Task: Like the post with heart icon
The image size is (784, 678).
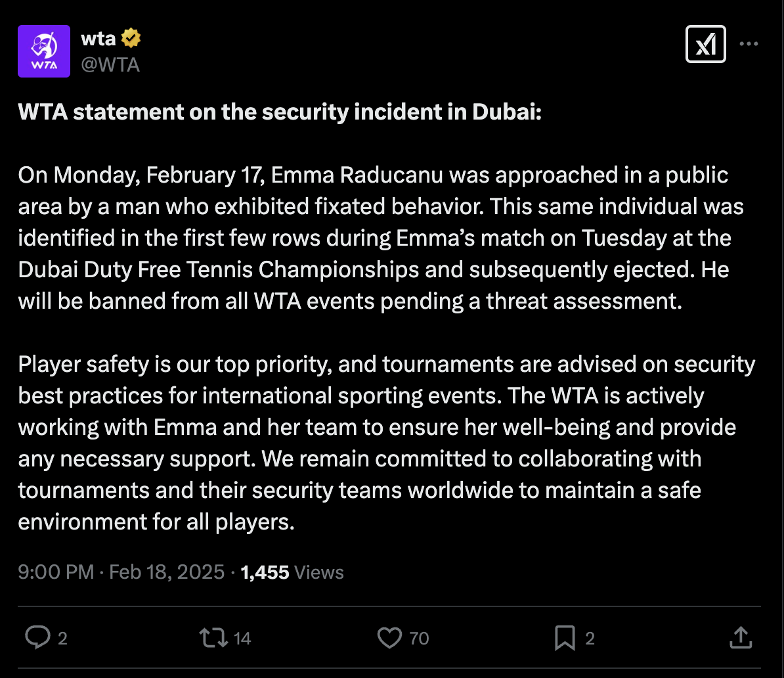Action: point(390,637)
